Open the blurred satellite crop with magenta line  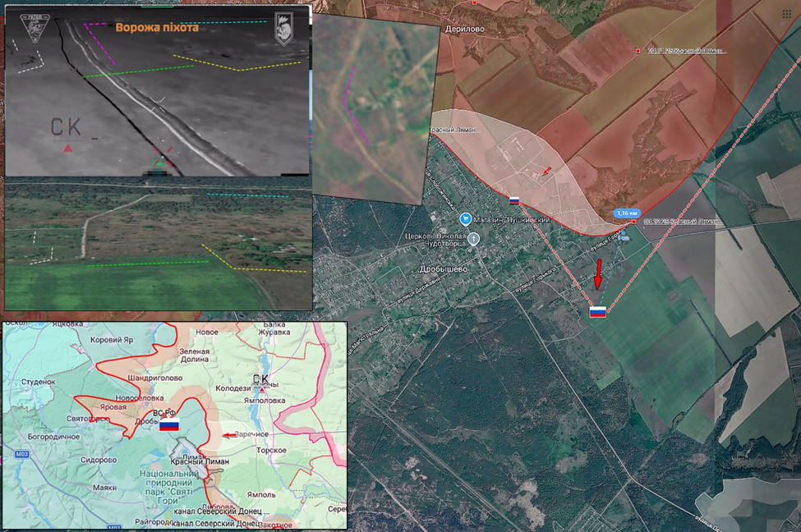point(375,107)
